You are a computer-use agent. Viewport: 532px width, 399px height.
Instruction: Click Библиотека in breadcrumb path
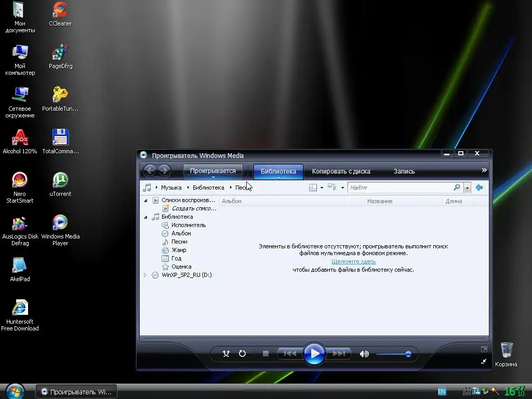208,188
